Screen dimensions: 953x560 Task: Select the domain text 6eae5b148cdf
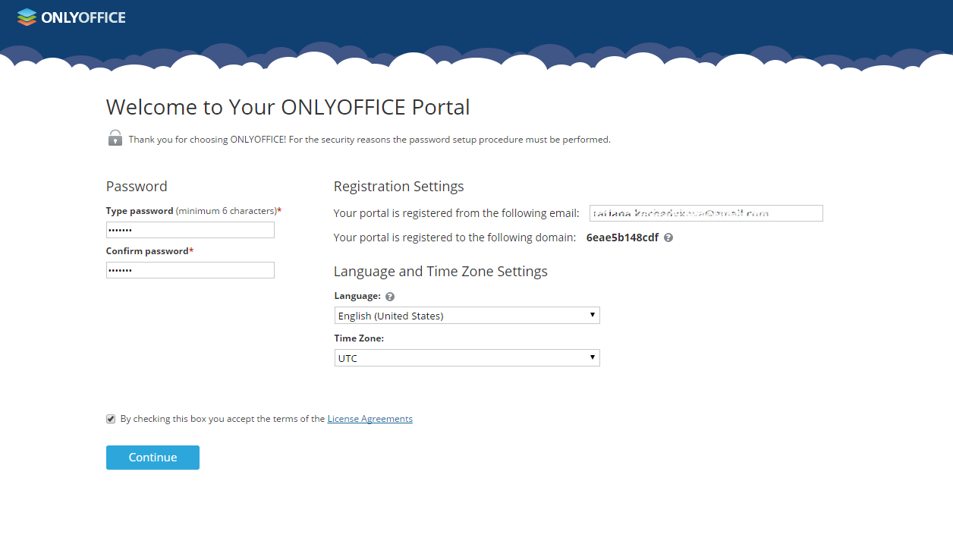[622, 238]
